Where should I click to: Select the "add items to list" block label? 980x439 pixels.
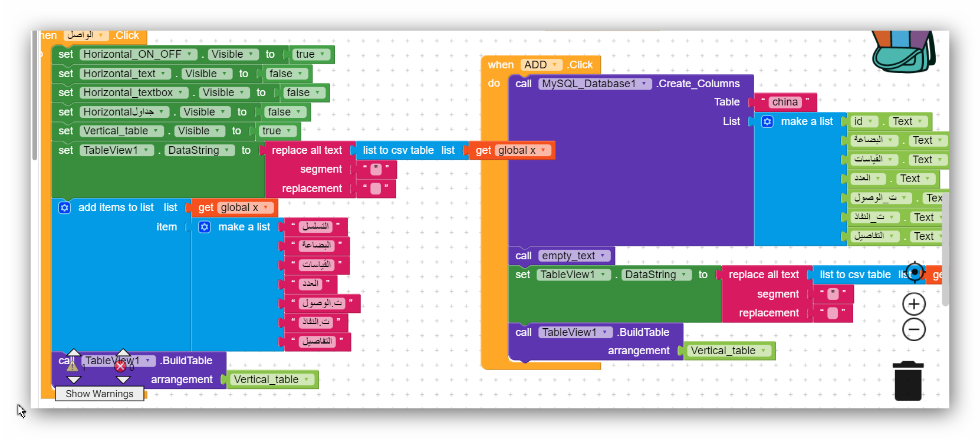coord(116,207)
